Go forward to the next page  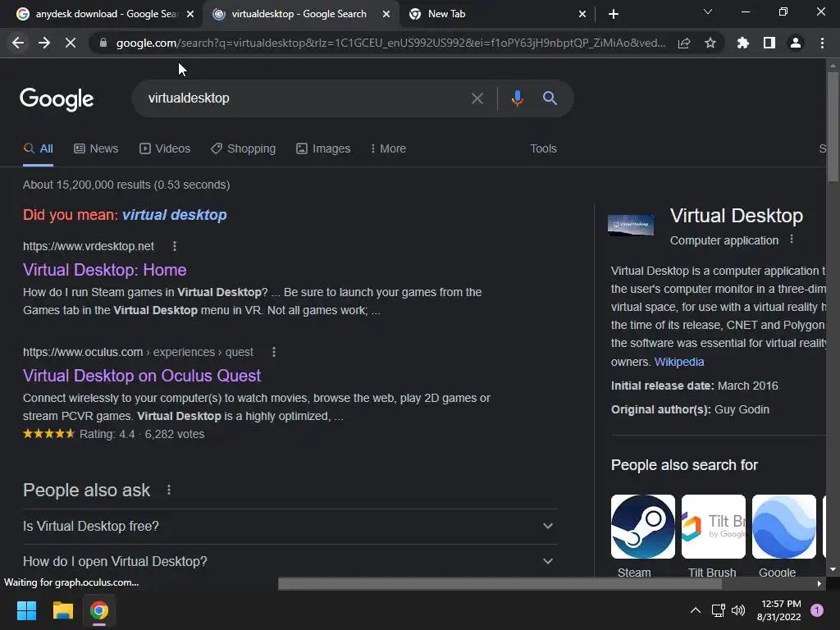tap(44, 43)
